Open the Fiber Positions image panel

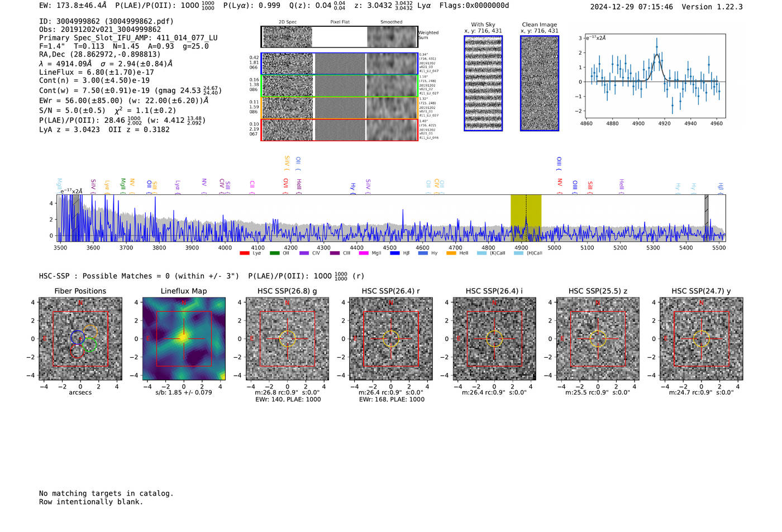pos(80,339)
